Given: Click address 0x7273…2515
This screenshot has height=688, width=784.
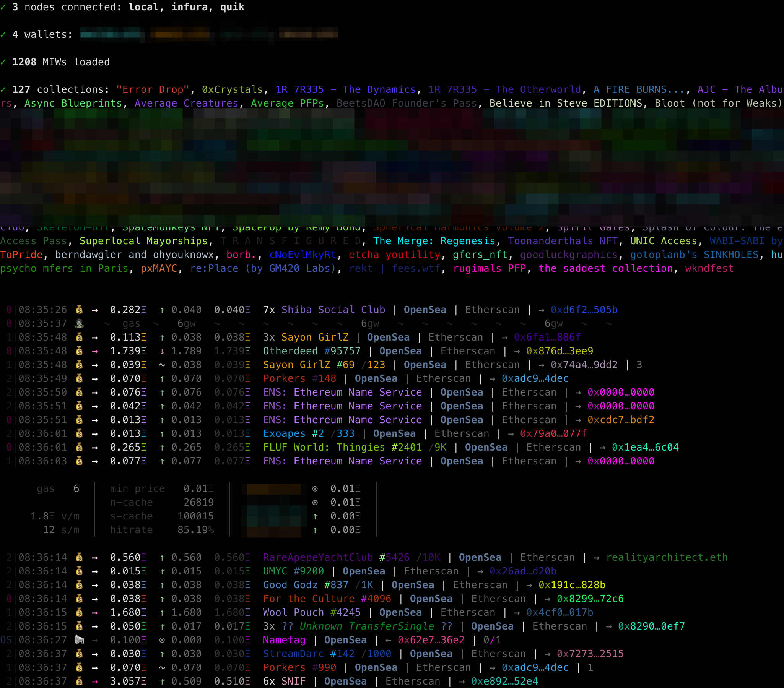Looking at the screenshot, I should [x=590, y=654].
